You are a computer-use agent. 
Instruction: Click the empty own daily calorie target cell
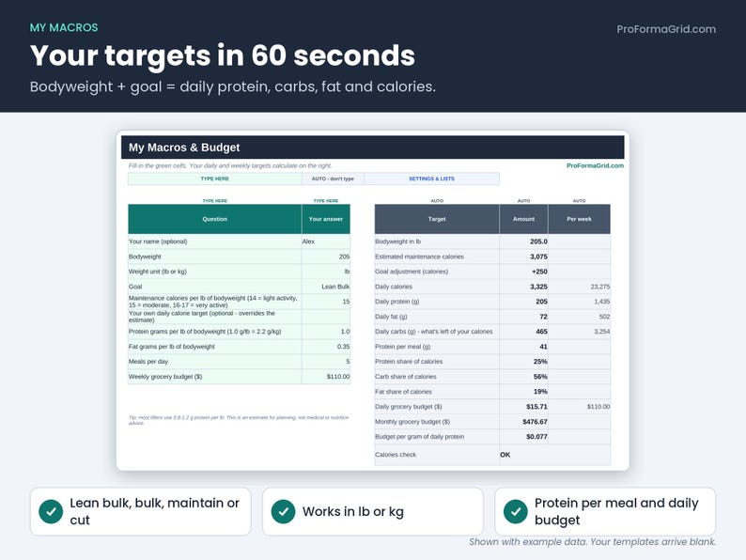point(326,317)
